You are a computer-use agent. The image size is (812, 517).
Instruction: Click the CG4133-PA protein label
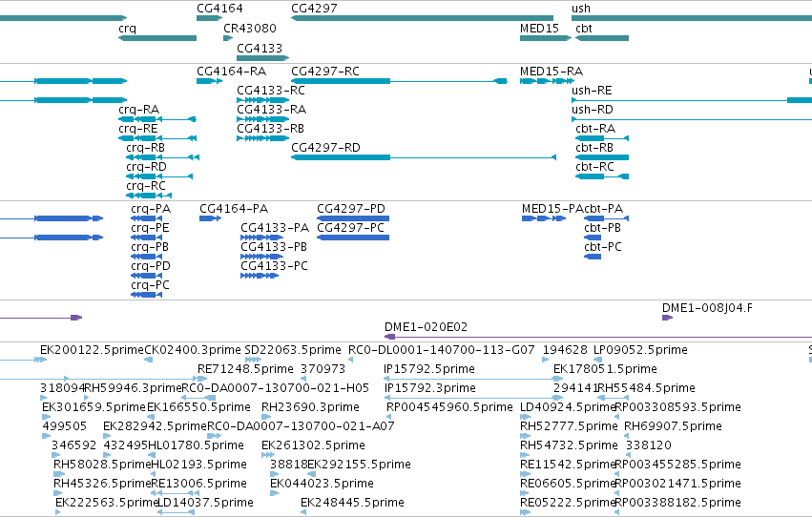click(x=275, y=228)
